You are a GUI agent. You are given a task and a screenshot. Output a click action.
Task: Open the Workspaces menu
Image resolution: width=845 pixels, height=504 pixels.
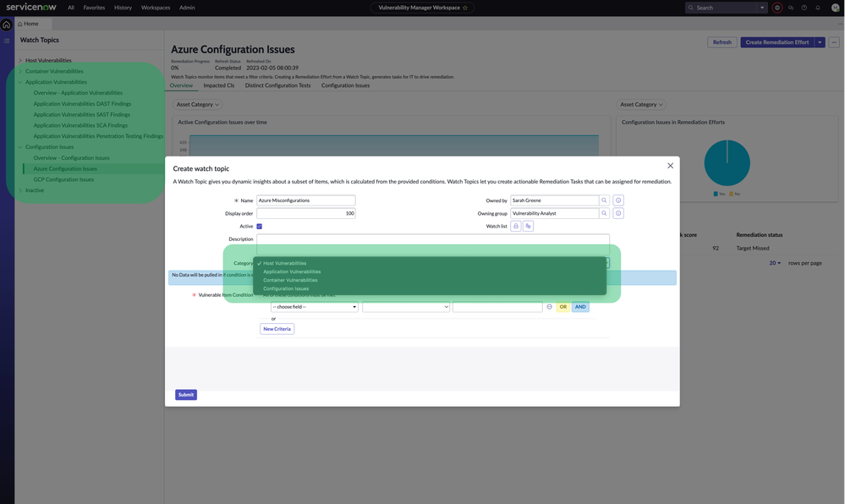click(155, 8)
